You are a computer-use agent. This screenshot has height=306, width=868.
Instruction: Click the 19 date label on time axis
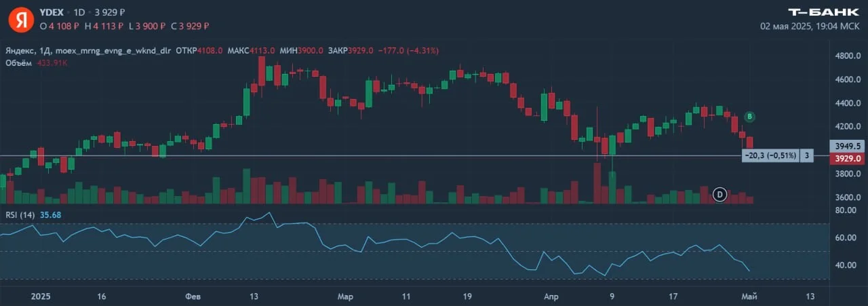point(467,297)
